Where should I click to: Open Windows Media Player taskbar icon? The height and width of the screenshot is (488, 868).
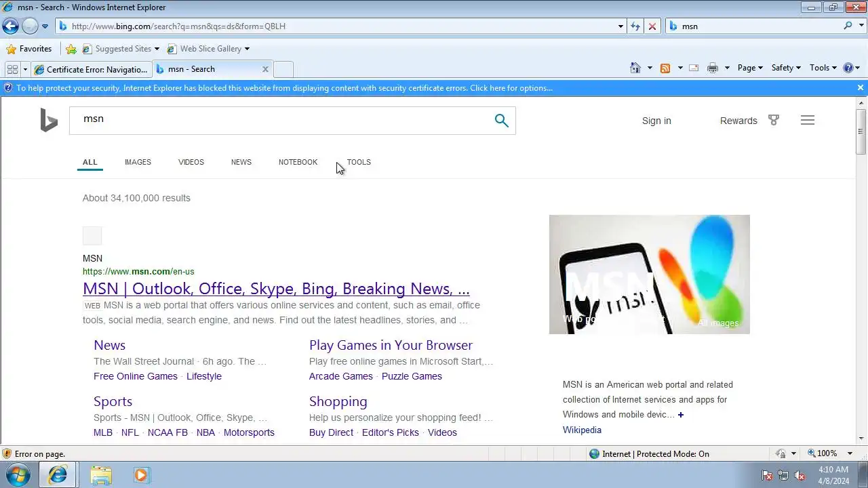[x=141, y=475]
